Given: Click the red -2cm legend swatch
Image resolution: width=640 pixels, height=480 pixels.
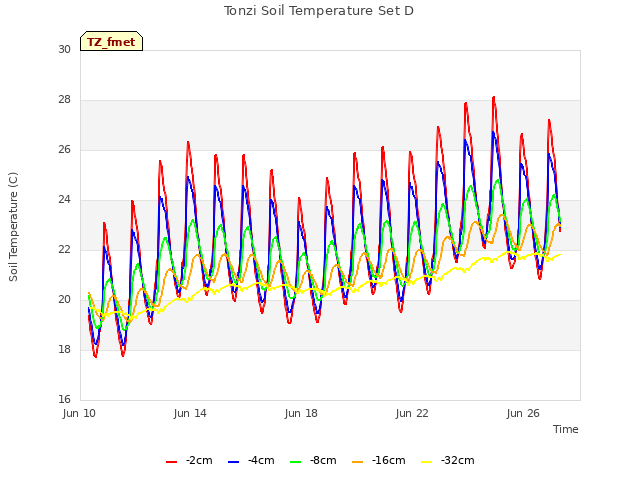Looking at the screenshot, I should pos(171,462).
